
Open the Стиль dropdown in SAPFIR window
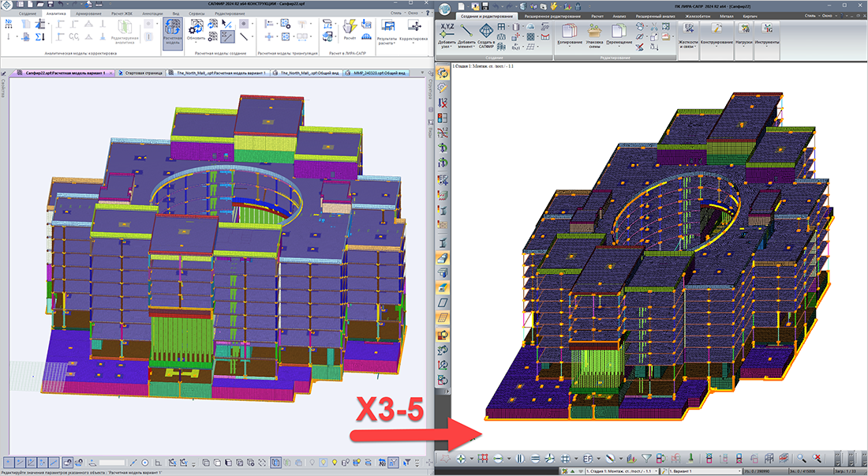click(x=396, y=13)
